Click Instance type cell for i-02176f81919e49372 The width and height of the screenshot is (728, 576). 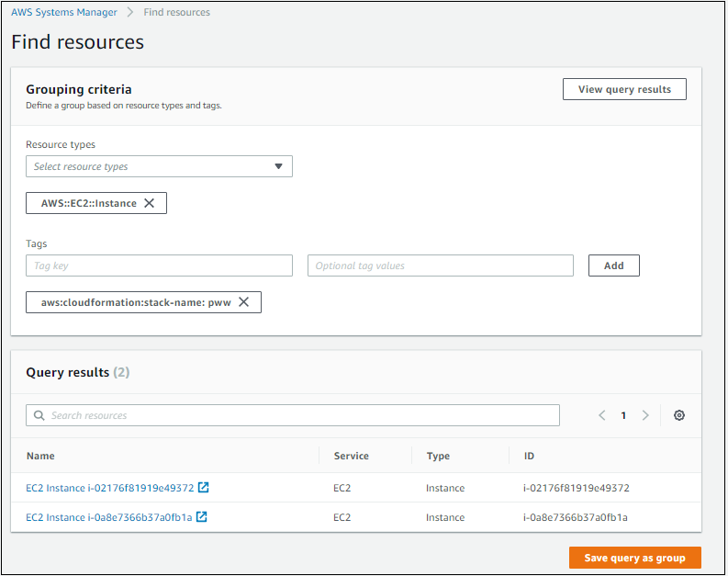pos(445,488)
